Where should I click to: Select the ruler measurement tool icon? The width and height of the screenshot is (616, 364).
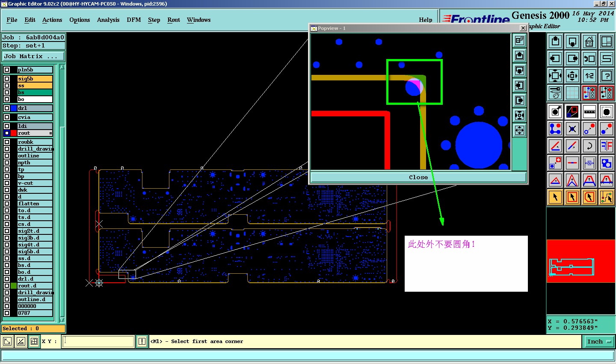coord(589,112)
